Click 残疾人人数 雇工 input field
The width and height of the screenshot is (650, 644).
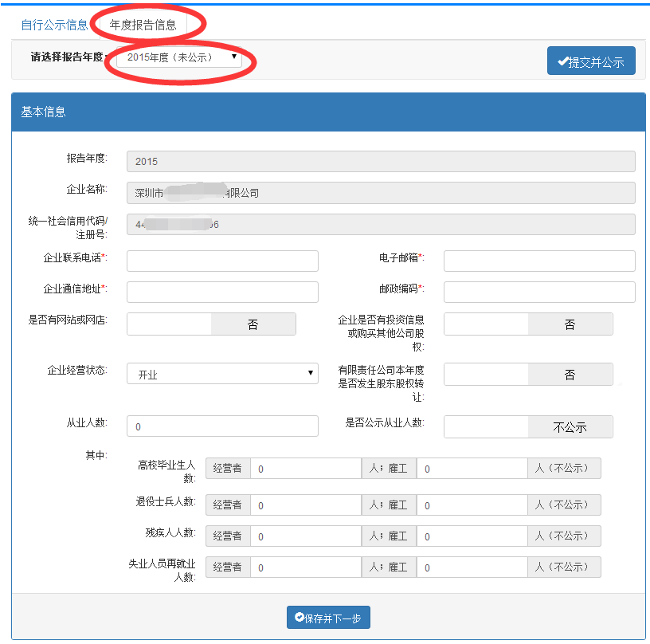(472, 536)
